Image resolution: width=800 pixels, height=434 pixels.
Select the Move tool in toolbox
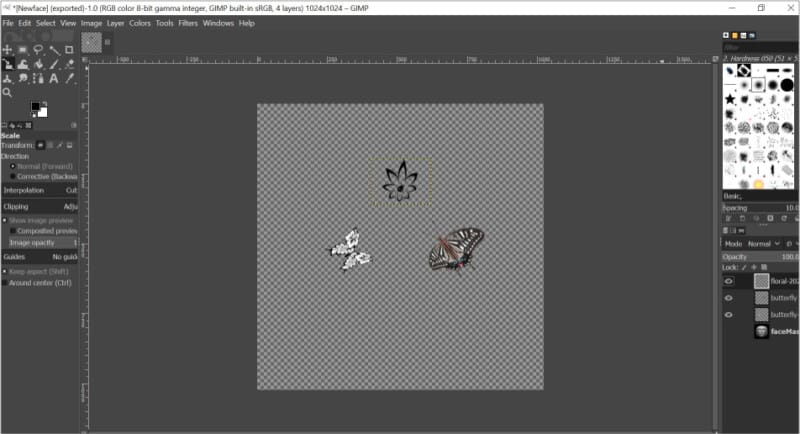[x=7, y=49]
